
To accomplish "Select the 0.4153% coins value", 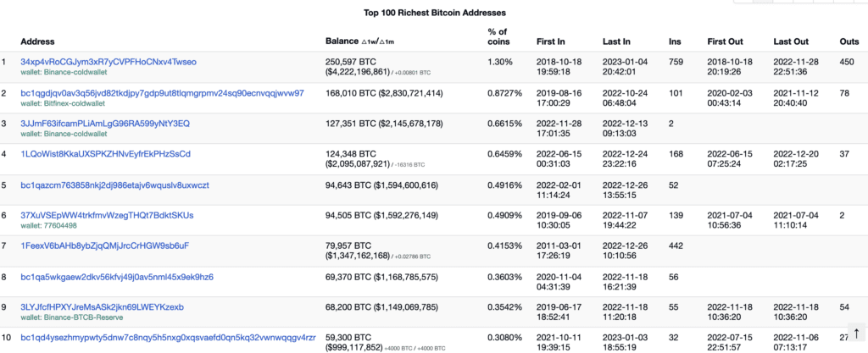I will pyautogui.click(x=504, y=245).
